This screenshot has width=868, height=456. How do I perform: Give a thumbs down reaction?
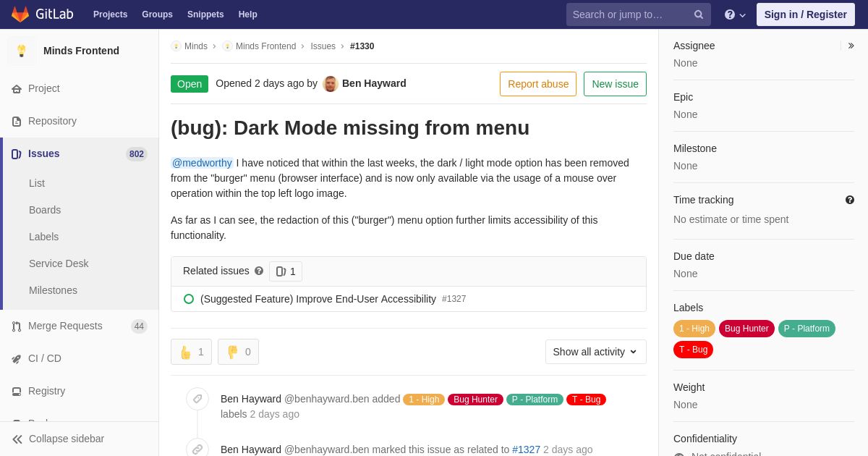[x=238, y=352]
